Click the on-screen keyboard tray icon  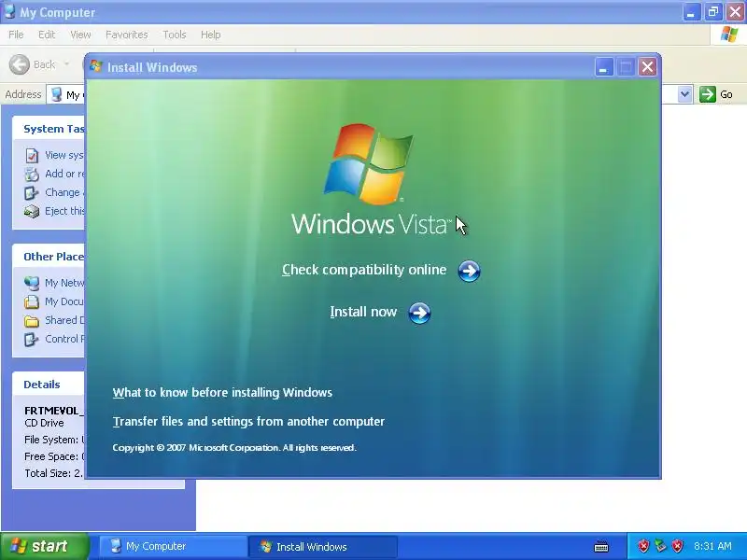(x=601, y=546)
